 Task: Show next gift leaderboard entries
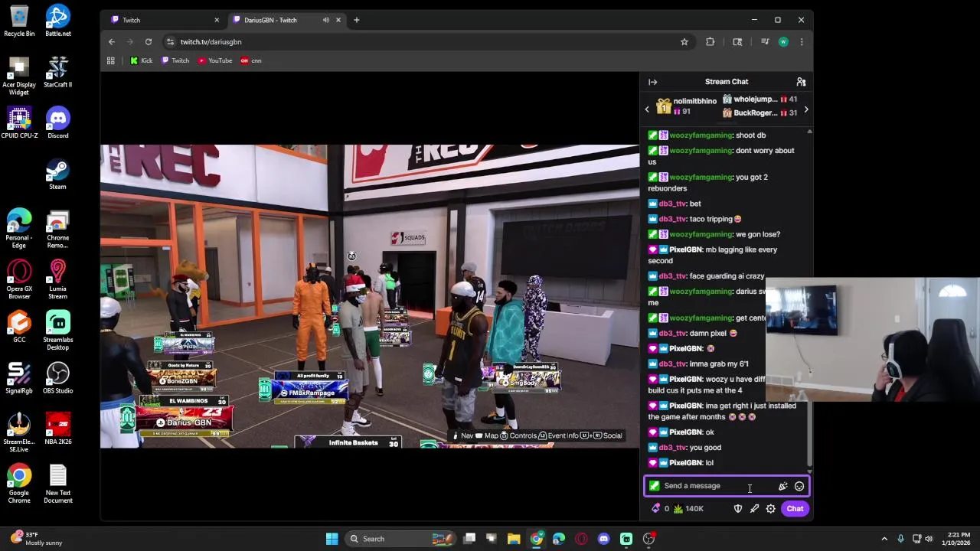(x=805, y=109)
